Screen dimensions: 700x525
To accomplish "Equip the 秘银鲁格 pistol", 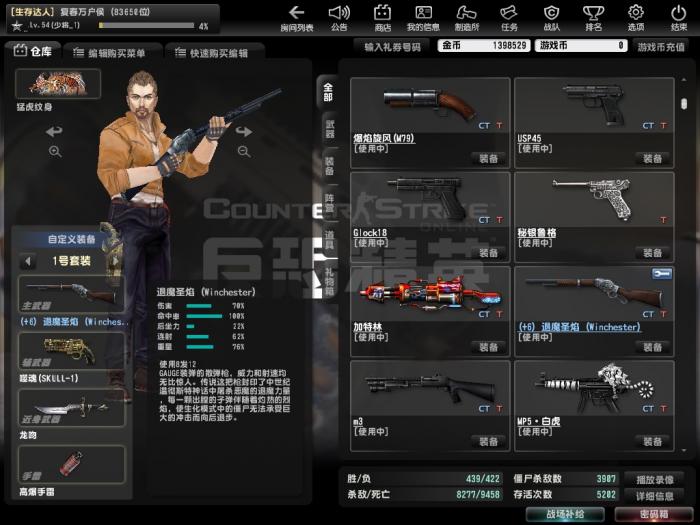I will coord(652,253).
